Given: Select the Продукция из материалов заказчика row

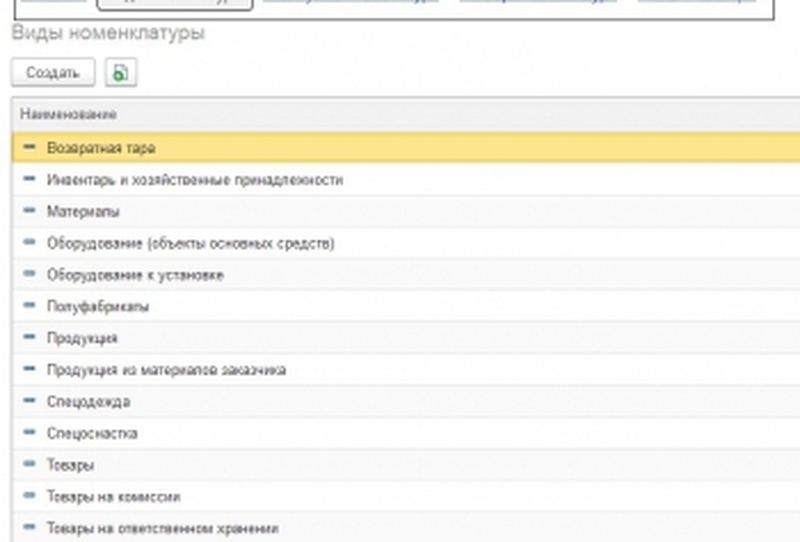Looking at the screenshot, I should 166,370.
